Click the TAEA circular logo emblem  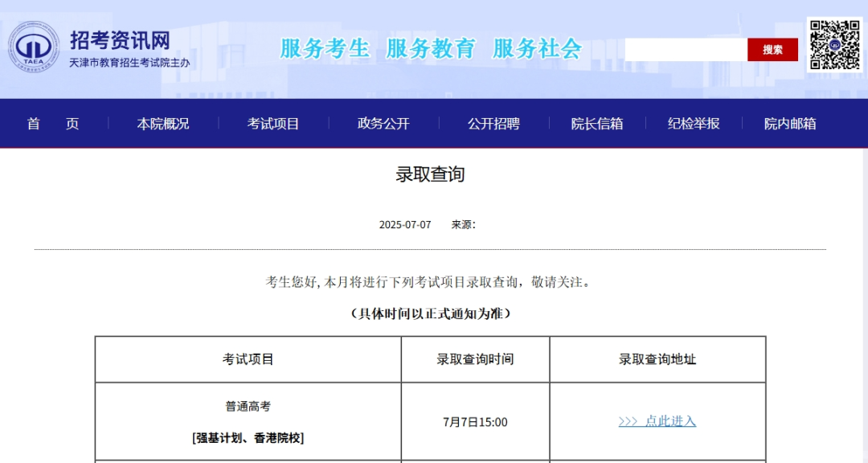click(x=34, y=47)
